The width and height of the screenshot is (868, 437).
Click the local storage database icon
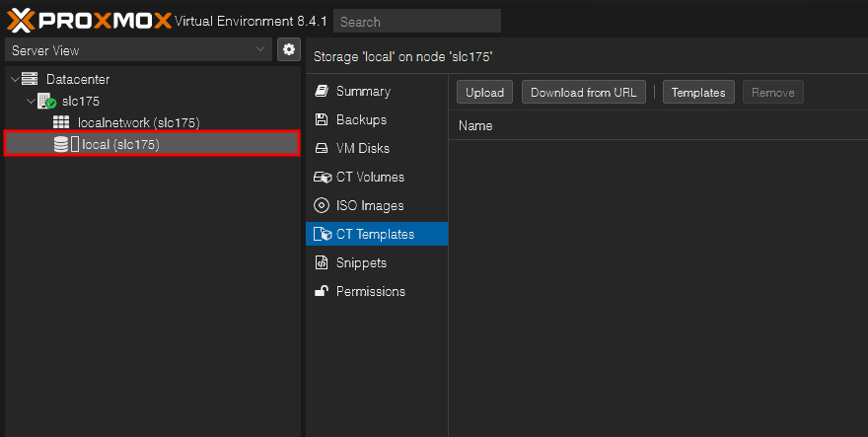pos(61,145)
